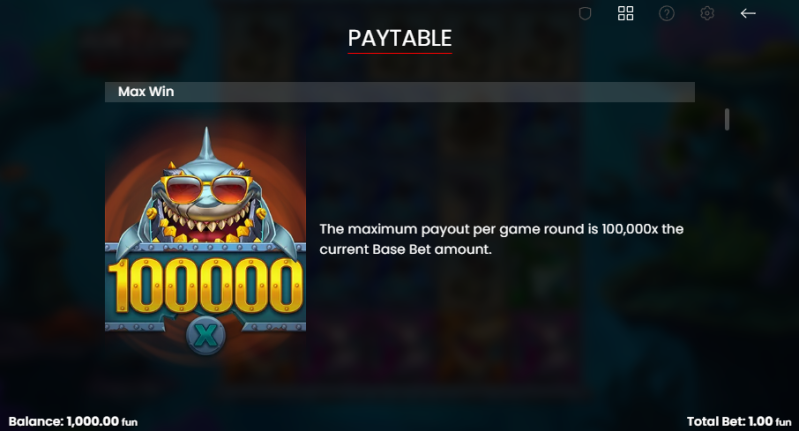Viewport: 799px width, 431px height.
Task: Click the maximum payout description text
Action: coord(501,239)
